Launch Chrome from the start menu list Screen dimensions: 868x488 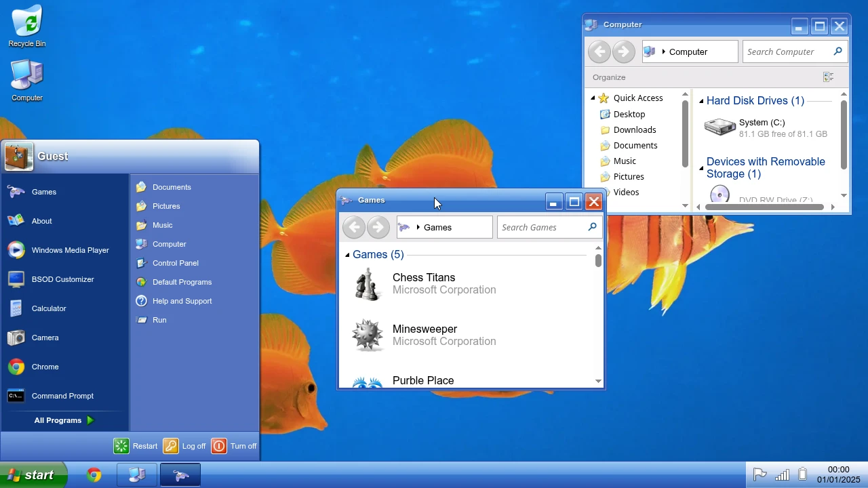point(65,367)
